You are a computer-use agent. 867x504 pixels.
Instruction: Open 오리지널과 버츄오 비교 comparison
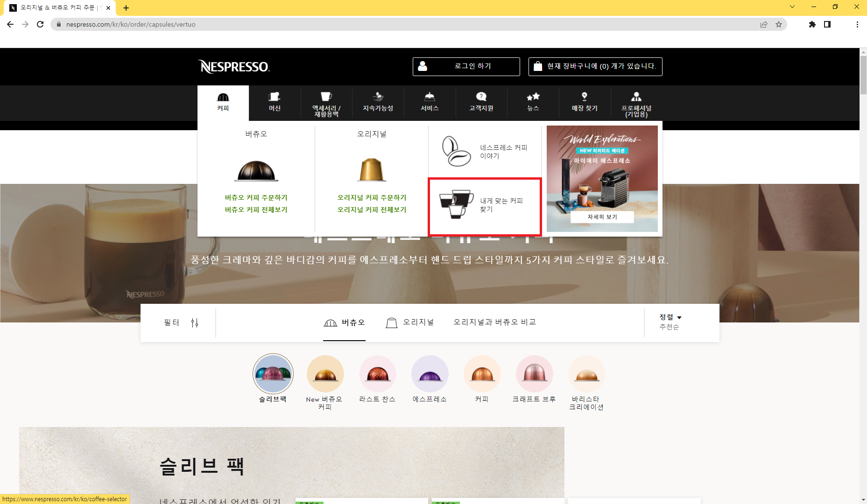tap(495, 322)
